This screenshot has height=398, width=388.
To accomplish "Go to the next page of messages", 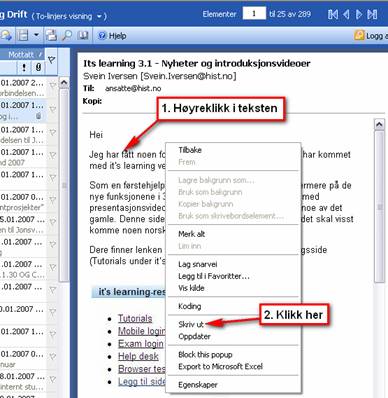I will coord(359,14).
